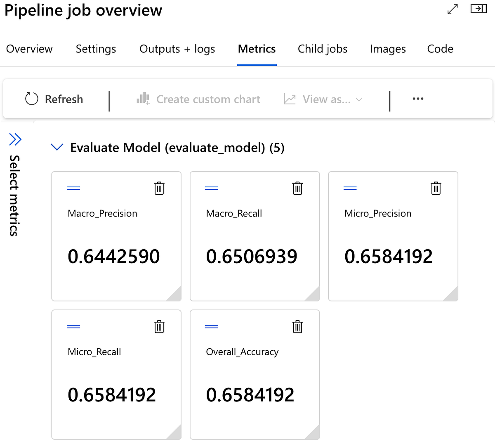Delete the Macro_Precision metric card
Screen dimensions: 495x448
[159, 188]
